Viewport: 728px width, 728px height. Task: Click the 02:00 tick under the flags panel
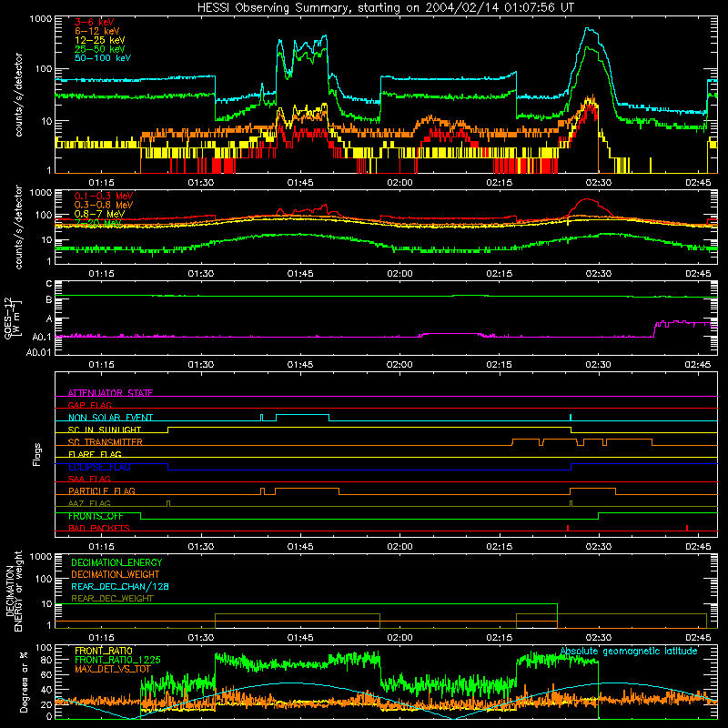(399, 547)
